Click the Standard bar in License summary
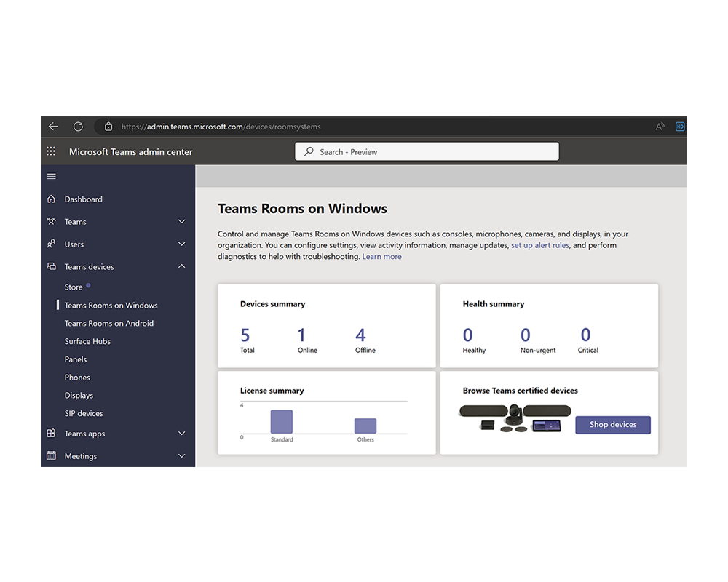The width and height of the screenshot is (728, 582). tap(282, 421)
